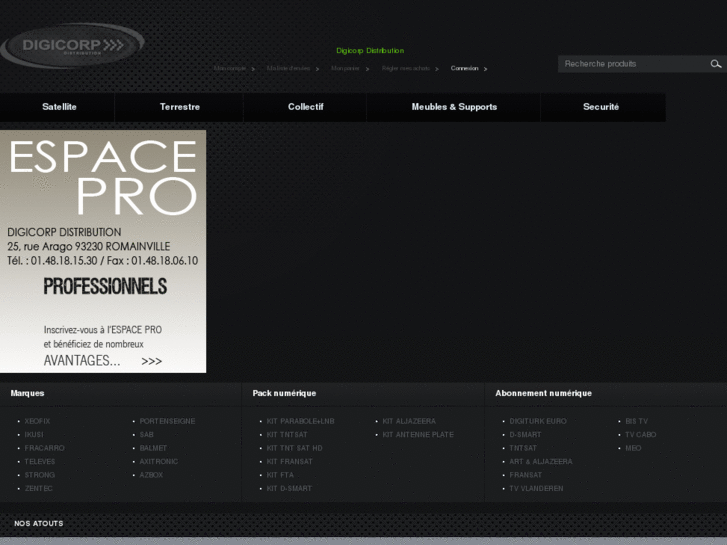Open D-SMART subscription
The height and width of the screenshot is (545, 727).
coord(525,435)
